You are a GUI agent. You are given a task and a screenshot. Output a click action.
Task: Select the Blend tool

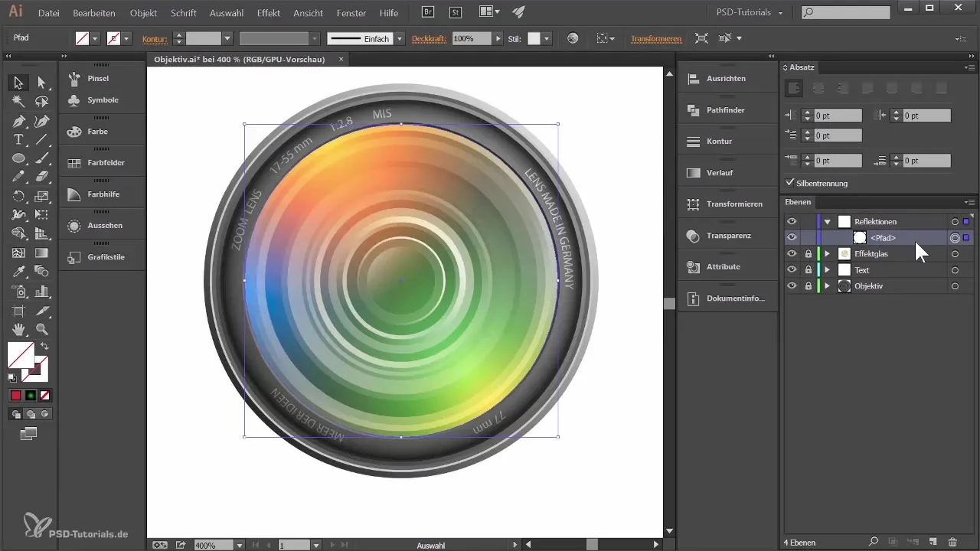point(41,272)
